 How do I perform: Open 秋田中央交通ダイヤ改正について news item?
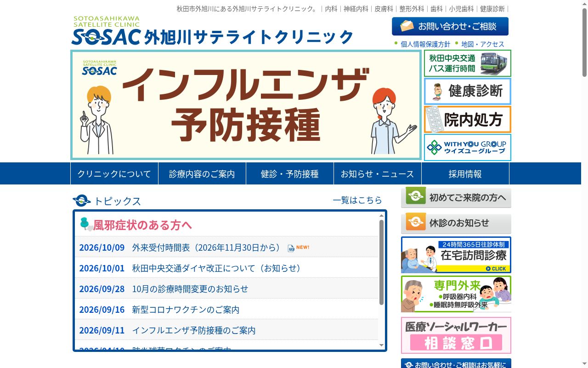pos(216,268)
